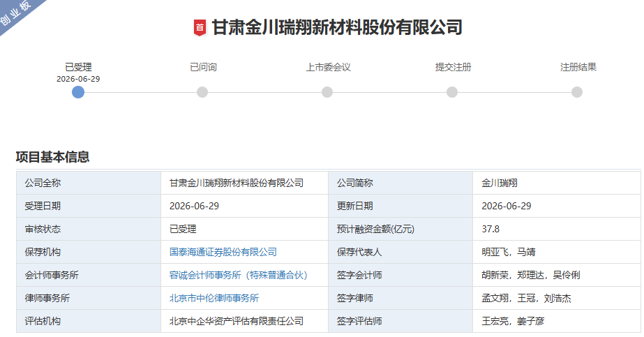Click the 项目基本信息 section heading

point(52,157)
